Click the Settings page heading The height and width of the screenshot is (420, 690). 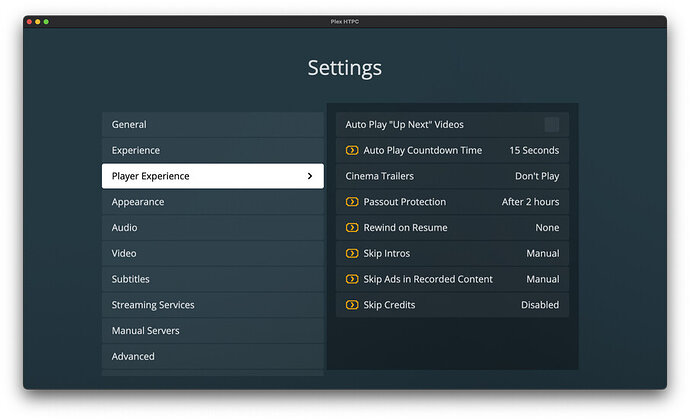345,68
